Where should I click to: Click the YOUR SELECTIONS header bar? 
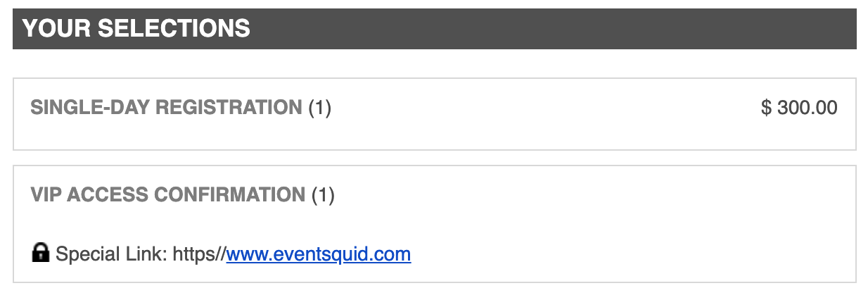tap(434, 29)
